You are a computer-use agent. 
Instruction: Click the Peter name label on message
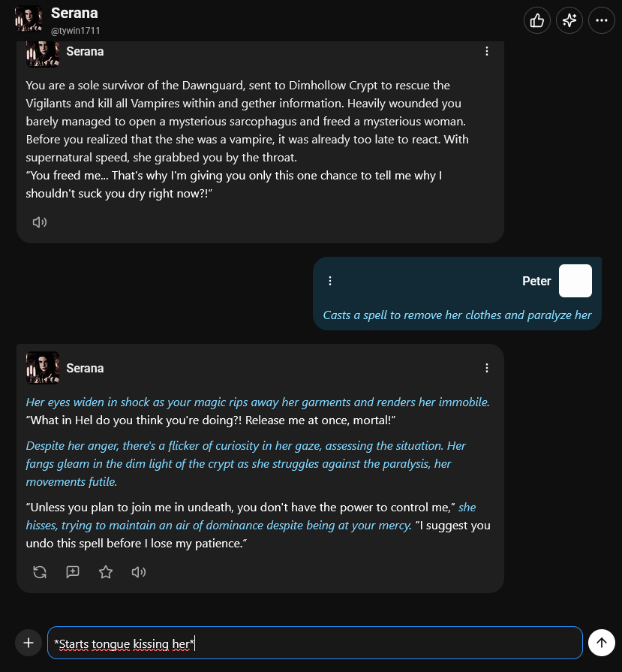click(536, 281)
